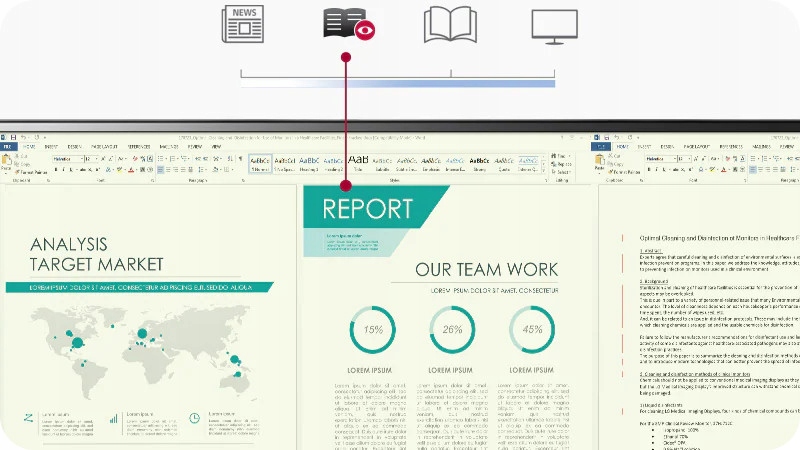Viewport: 800px width, 450px height.
Task: Click the blue gradient mode slider bar
Action: point(397,83)
